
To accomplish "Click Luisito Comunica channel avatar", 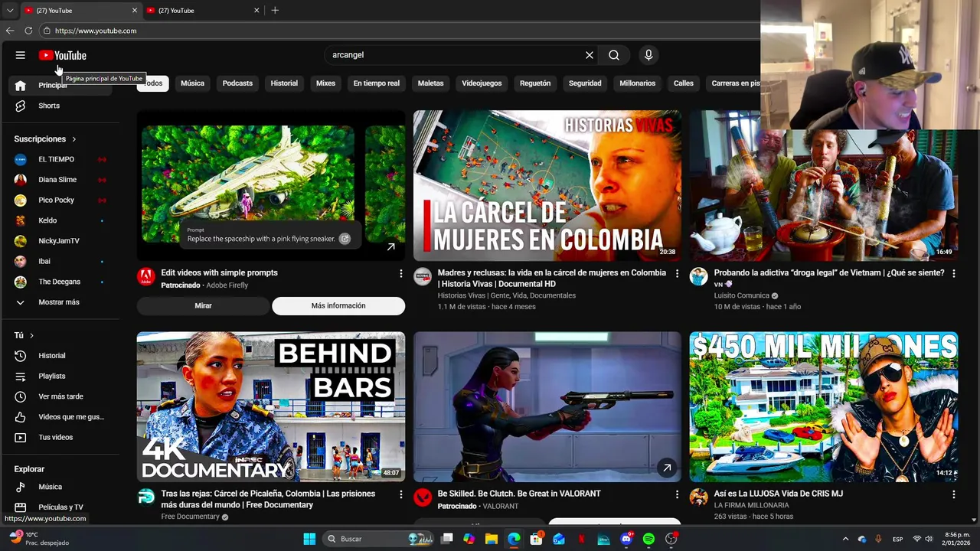I will point(698,277).
